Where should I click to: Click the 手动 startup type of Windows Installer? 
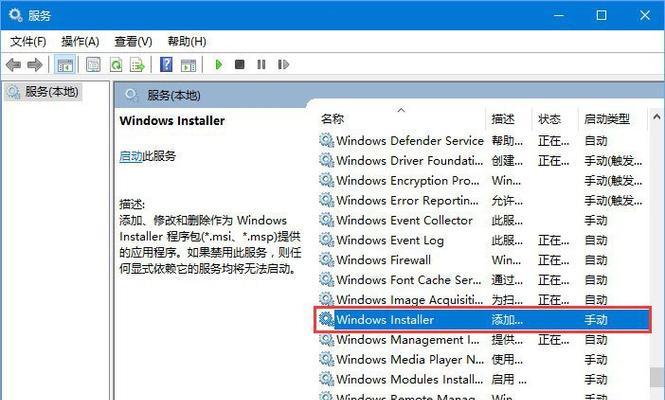tap(596, 319)
